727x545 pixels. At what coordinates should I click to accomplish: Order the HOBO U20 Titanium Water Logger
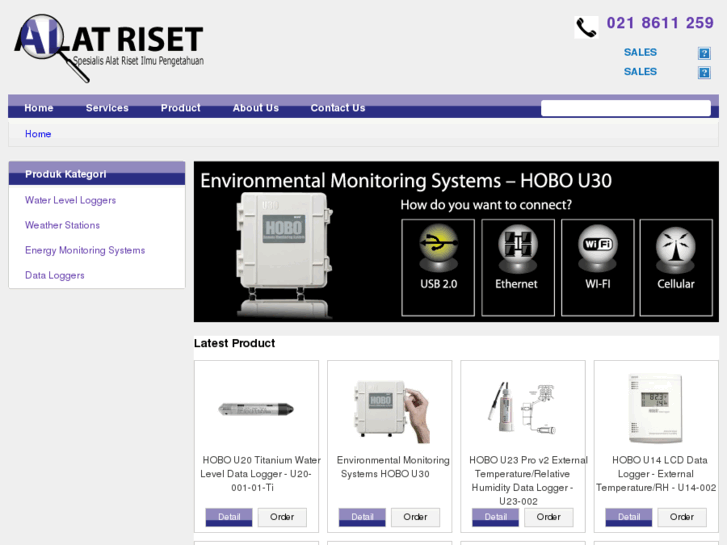(282, 517)
